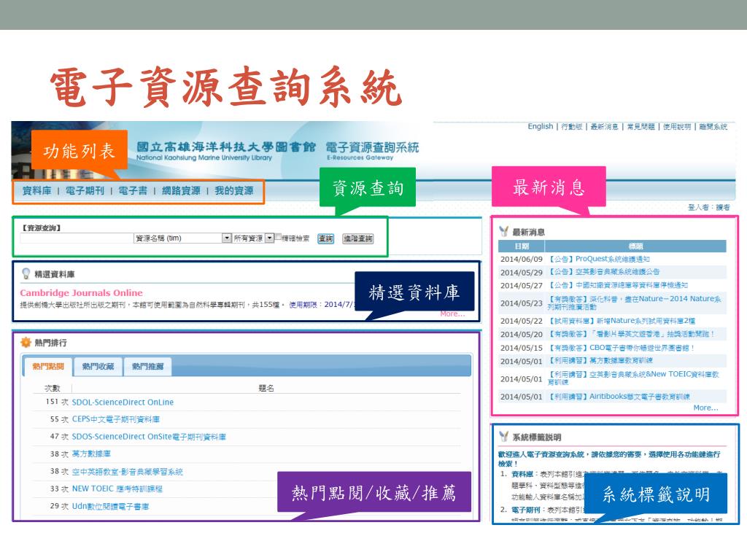The height and width of the screenshot is (560, 747).
Task: Click the 題名 column header in ranking list
Action: pyautogui.click(x=266, y=388)
